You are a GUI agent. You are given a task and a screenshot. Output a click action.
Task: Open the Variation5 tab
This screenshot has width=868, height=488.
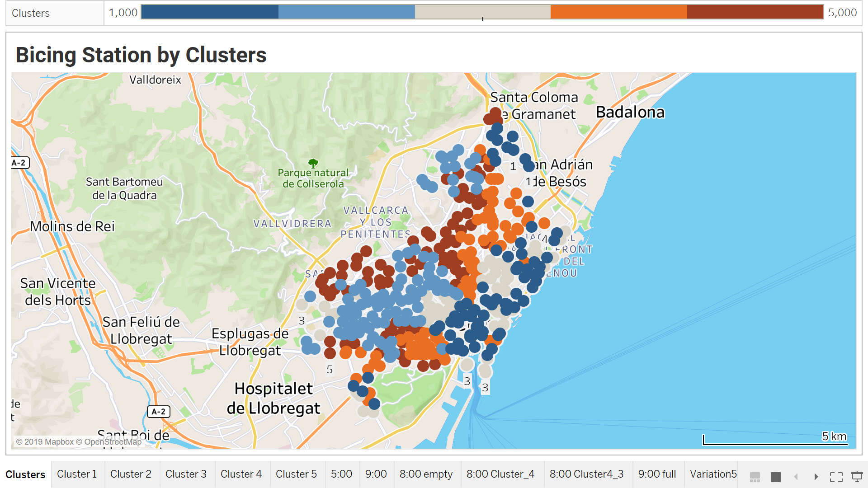pyautogui.click(x=713, y=474)
